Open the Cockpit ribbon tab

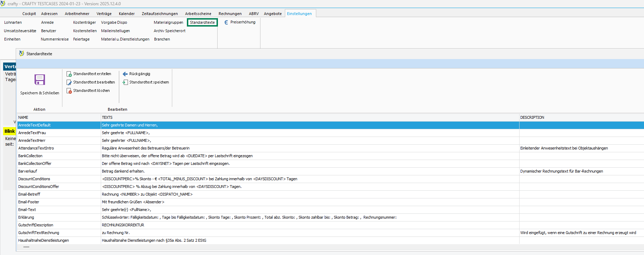(x=29, y=14)
